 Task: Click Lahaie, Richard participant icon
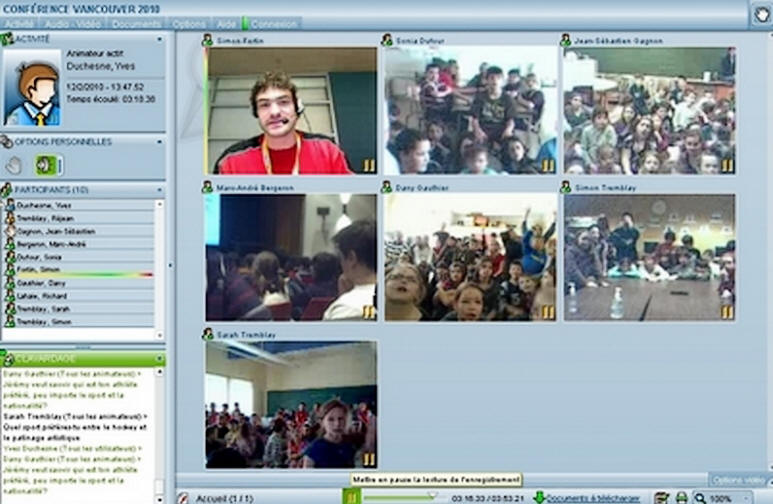coord(10,295)
